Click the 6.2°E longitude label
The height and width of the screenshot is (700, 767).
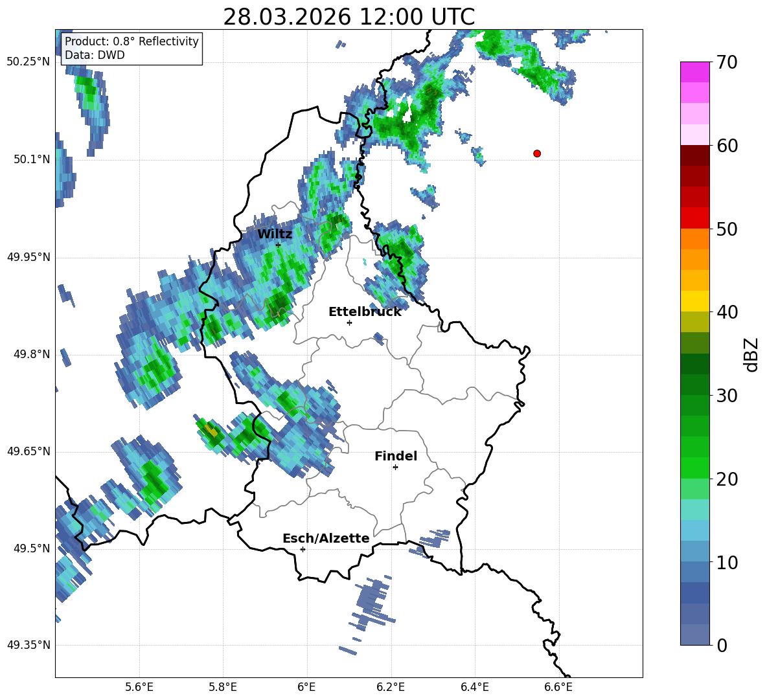pyautogui.click(x=391, y=687)
